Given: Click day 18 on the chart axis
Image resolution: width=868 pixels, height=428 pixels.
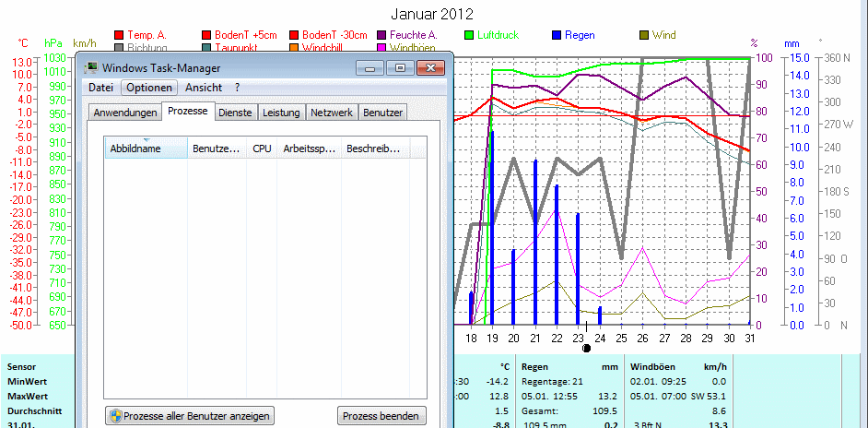Looking at the screenshot, I should coord(471,339).
